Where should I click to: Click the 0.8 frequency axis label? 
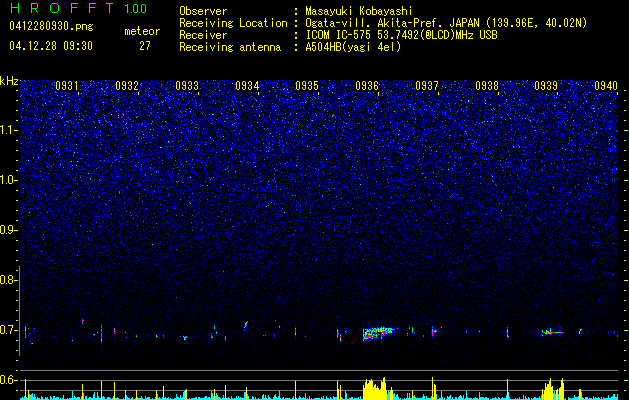[9, 280]
